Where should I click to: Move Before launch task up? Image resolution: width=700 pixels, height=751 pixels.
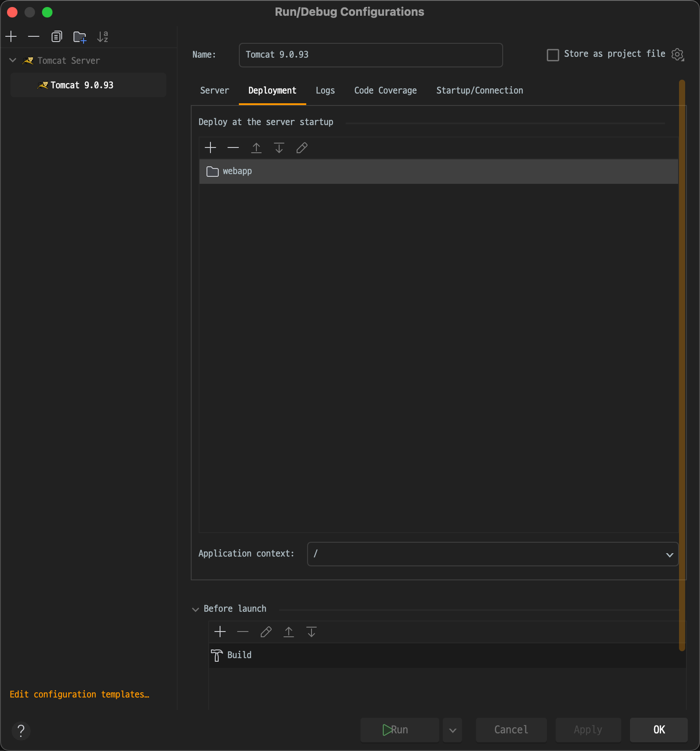tap(289, 632)
